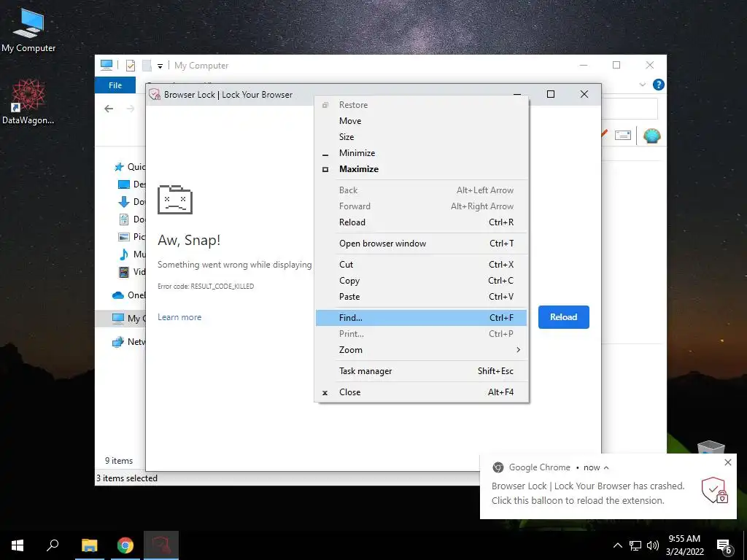
Task: Open File Explorer from the taskbar
Action: [x=89, y=545]
